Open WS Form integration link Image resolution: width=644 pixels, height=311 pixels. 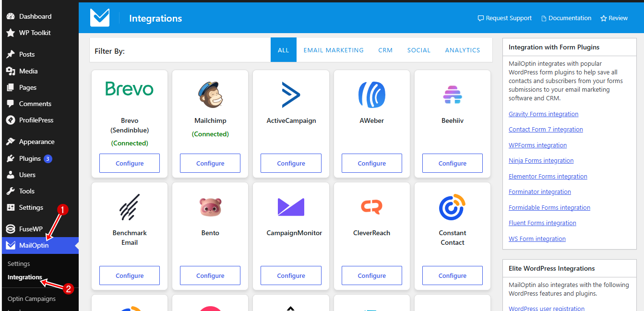click(x=537, y=239)
